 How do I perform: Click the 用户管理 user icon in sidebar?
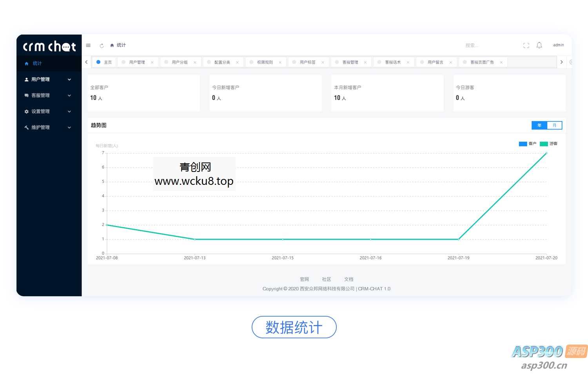click(x=26, y=79)
